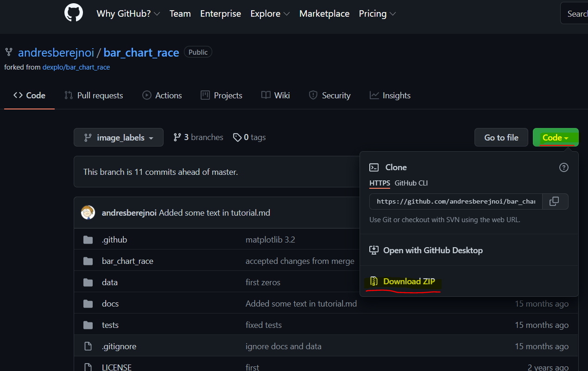Click the file icon for .gitignore
Screen dimensions: 588x371
pos(88,346)
